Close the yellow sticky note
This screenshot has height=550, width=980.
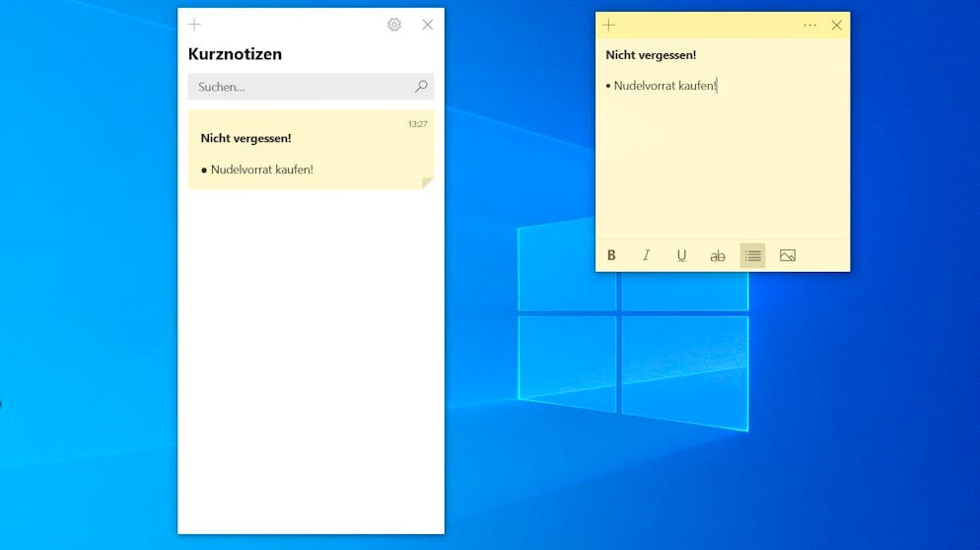point(836,26)
